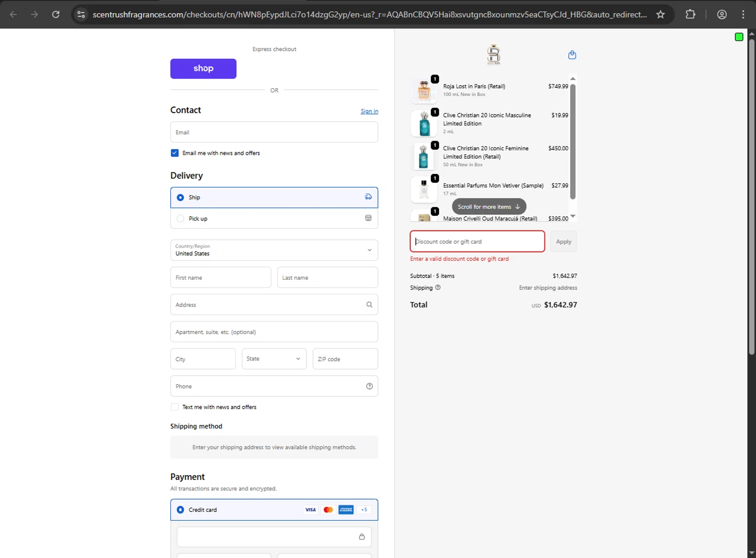This screenshot has width=756, height=558.
Task: Go forward using browser forward arrow
Action: [34, 15]
